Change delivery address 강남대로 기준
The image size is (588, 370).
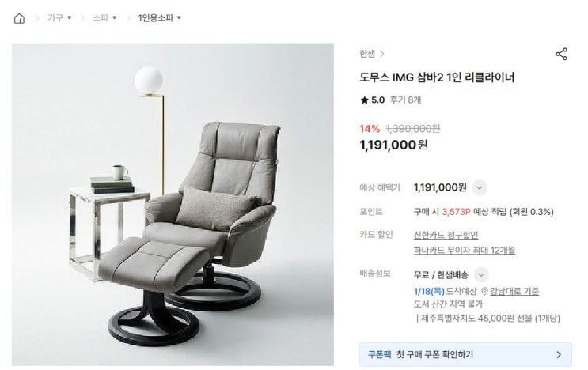(x=514, y=292)
